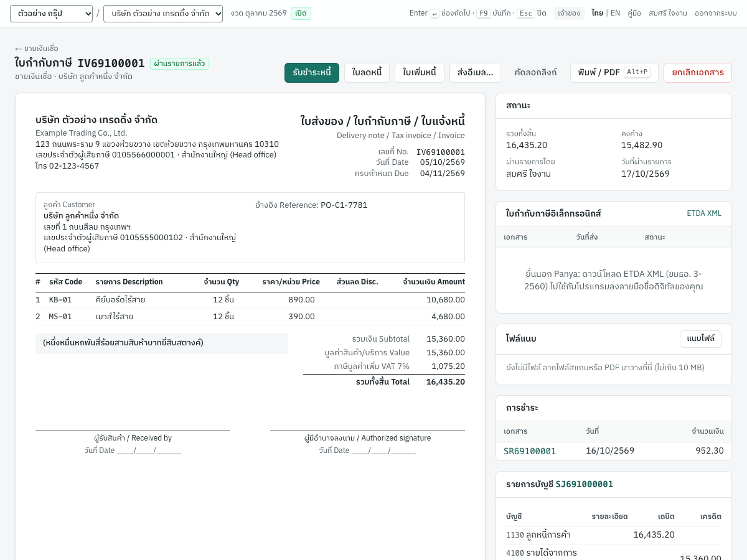Click the 4,680.00 amount cell

pos(448,317)
